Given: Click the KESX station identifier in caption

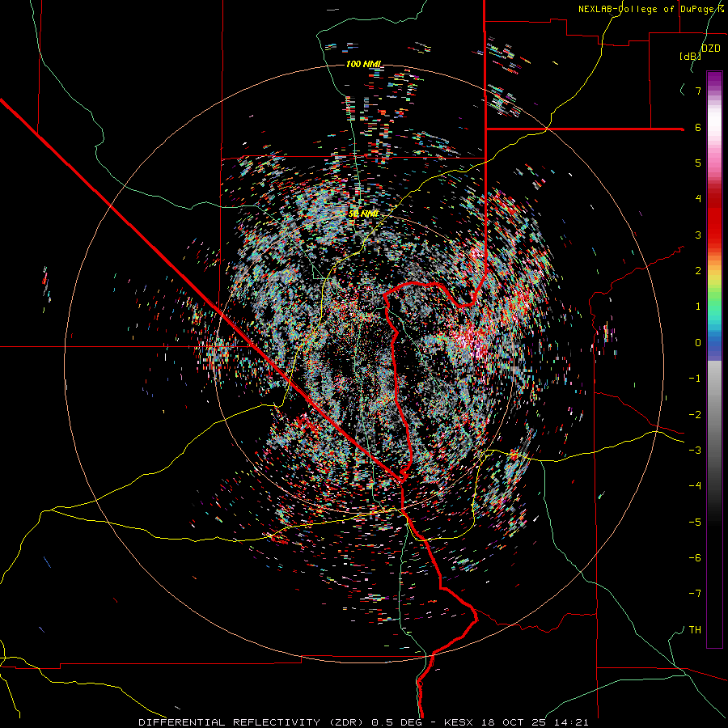Looking at the screenshot, I should [459, 722].
